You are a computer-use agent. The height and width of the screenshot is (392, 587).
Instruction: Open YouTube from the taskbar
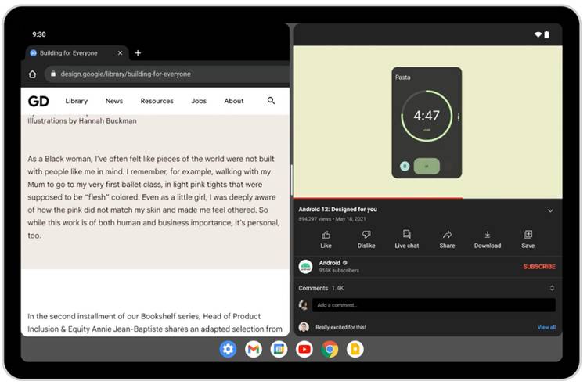pos(304,350)
